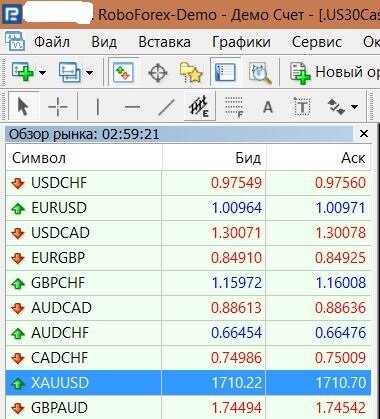The height and width of the screenshot is (419, 380).
Task: Click the EURUSD up-arrow indicator
Action: coord(18,209)
